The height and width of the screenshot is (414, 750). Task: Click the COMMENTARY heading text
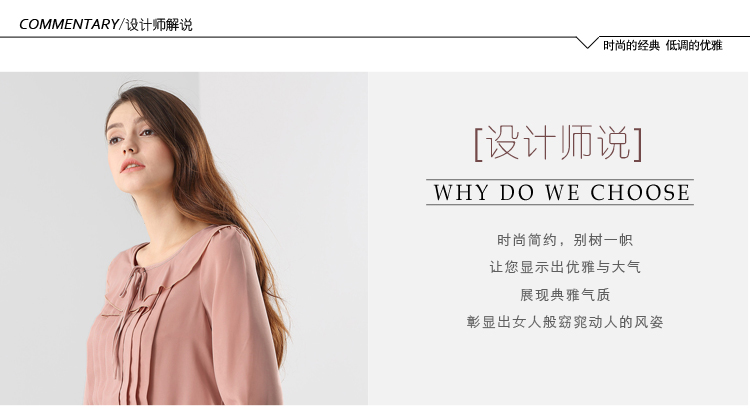click(68, 24)
